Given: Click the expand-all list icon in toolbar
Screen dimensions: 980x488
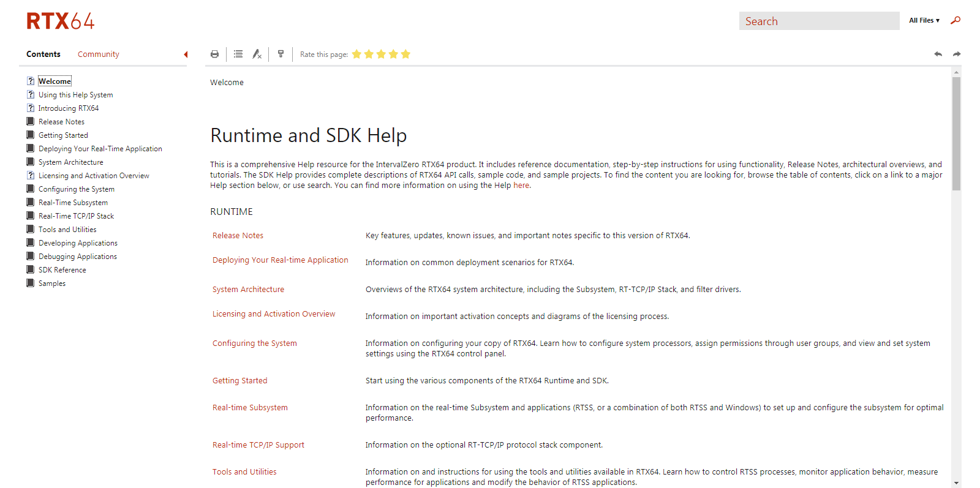Looking at the screenshot, I should tap(238, 54).
